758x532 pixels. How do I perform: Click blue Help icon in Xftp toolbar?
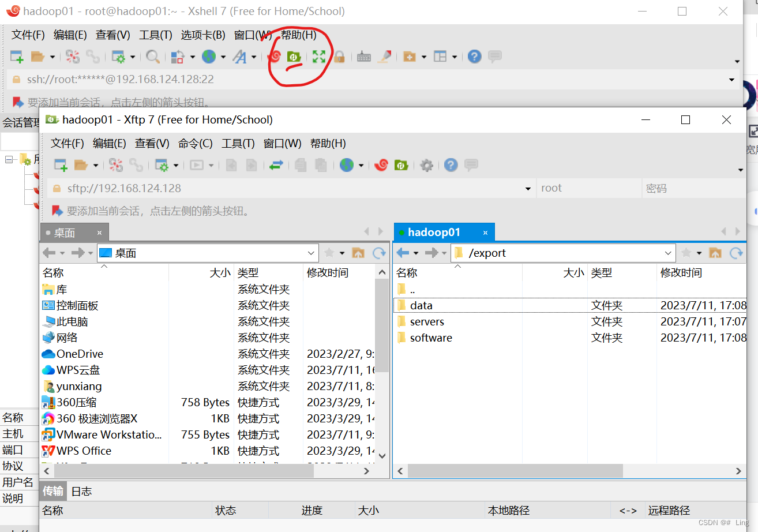451,166
